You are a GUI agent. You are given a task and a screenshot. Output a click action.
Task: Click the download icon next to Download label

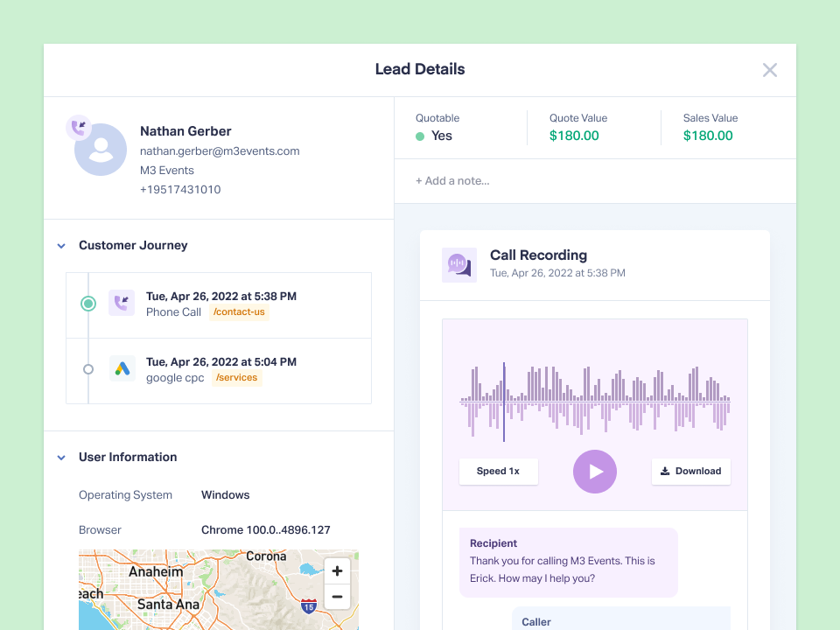point(663,471)
